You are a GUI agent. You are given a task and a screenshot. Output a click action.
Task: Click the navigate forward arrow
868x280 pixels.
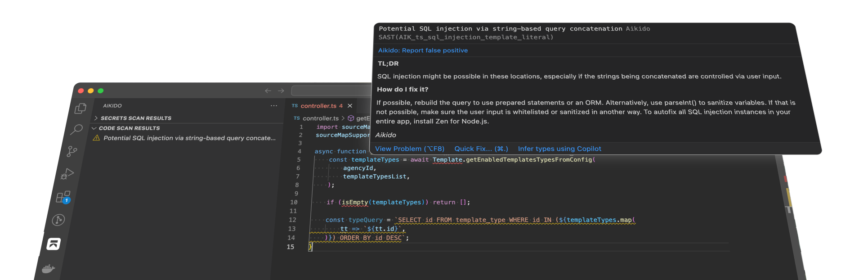(281, 90)
